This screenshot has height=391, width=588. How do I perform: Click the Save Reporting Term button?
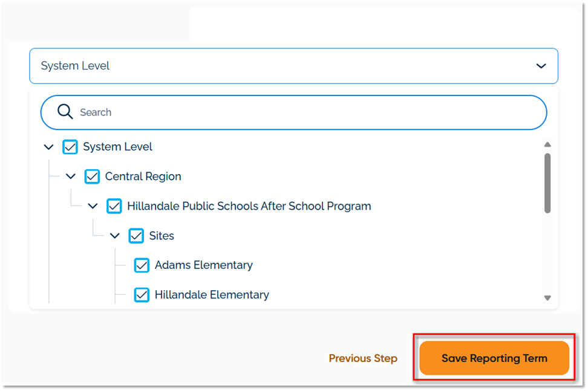click(494, 358)
